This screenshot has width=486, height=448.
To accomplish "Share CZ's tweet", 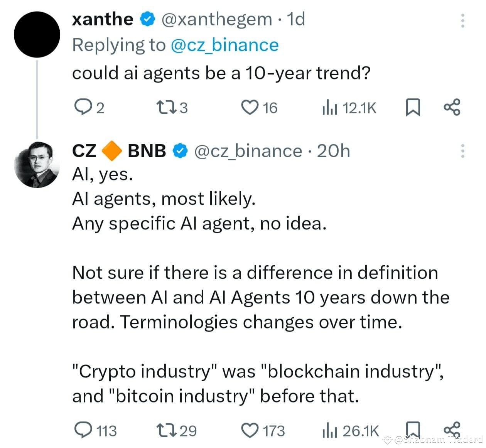I will 452,429.
